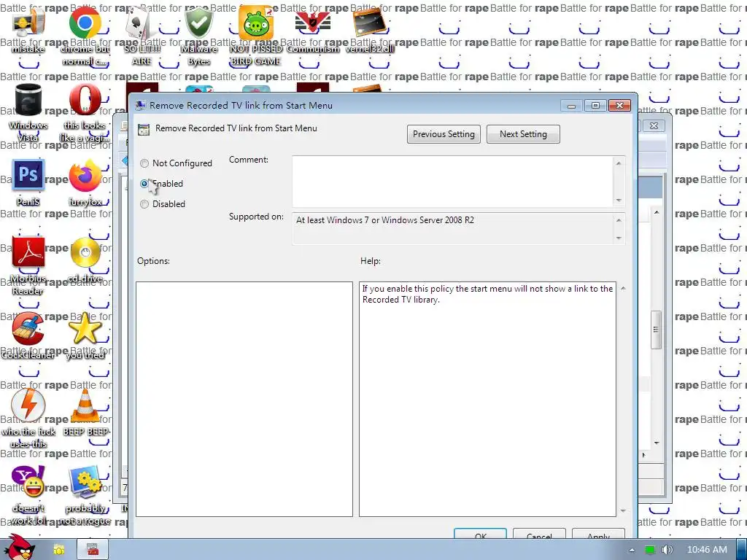Open the pinned yellow taskbar icon
This screenshot has height=560, width=747.
click(59, 550)
